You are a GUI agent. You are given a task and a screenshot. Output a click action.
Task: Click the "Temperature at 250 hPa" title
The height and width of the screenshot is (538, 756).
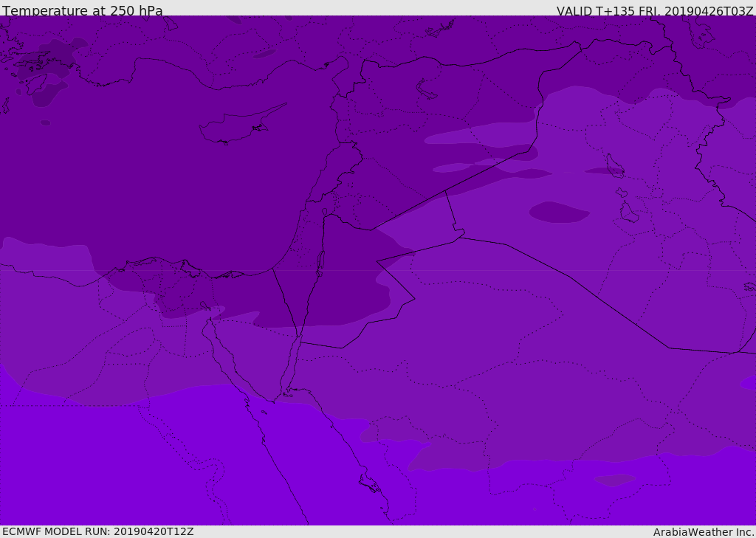pyautogui.click(x=82, y=11)
